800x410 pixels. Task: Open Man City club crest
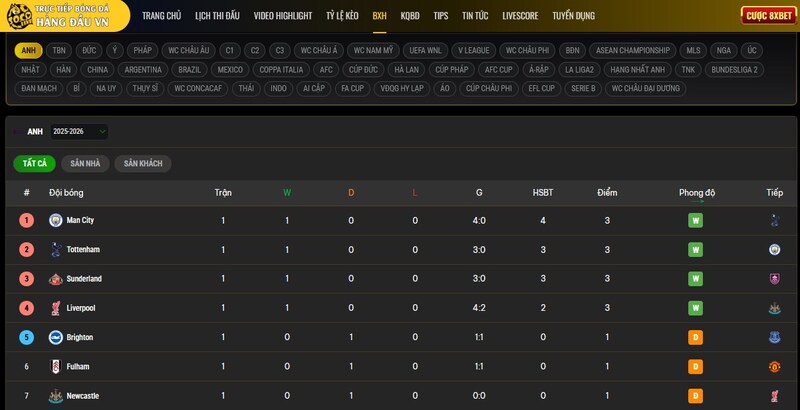(56, 220)
